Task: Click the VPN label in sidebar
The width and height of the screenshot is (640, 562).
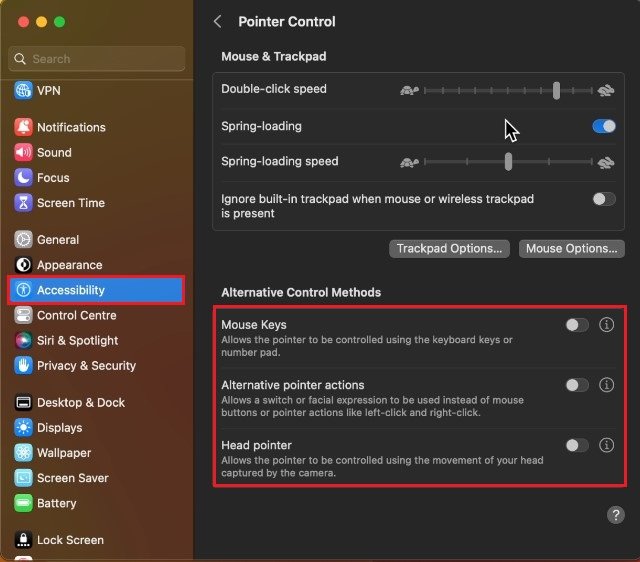Action: pyautogui.click(x=49, y=90)
